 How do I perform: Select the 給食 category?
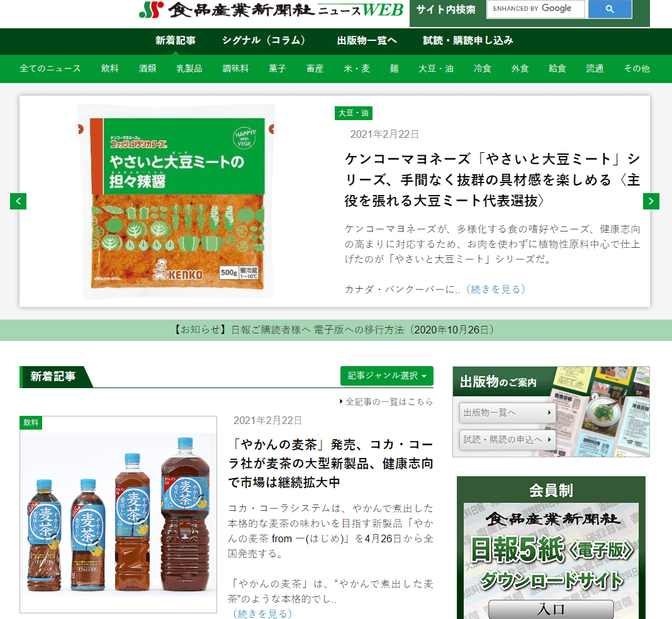point(557,69)
